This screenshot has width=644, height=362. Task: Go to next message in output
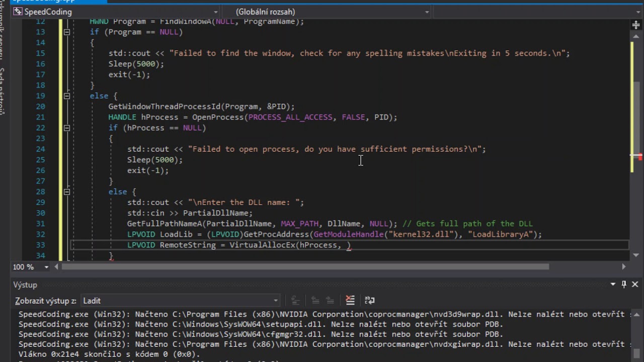click(x=330, y=300)
